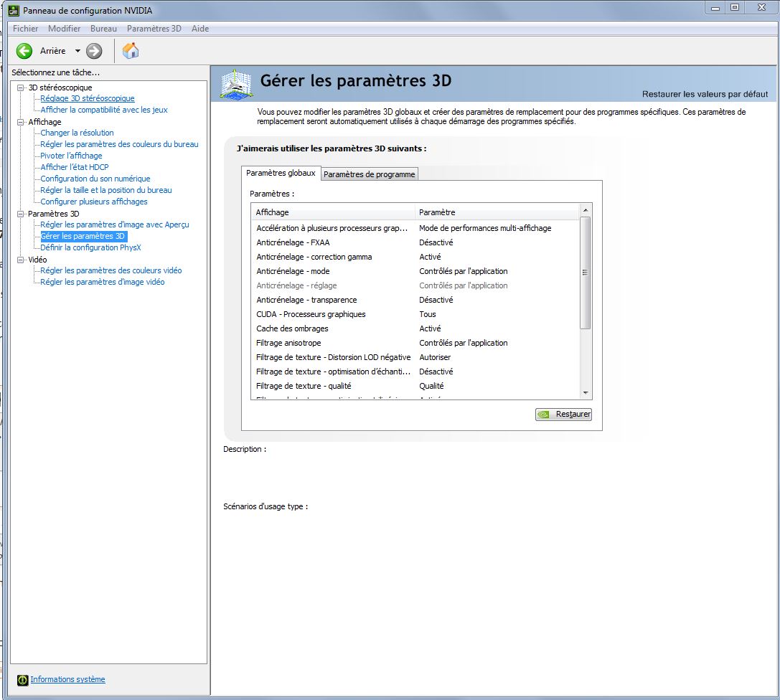
Task: Collapse the 3D stéréoscopique tree node
Action: [x=20, y=87]
